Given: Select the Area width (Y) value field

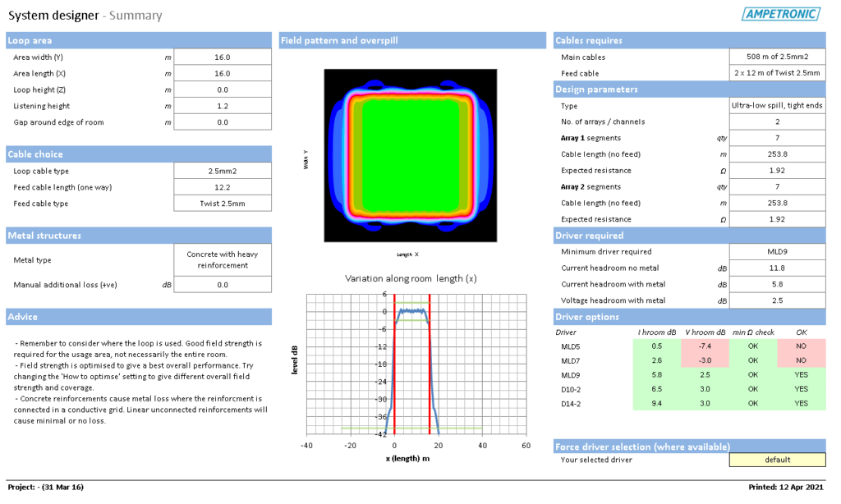Looking at the screenshot, I should pyautogui.click(x=222, y=57).
